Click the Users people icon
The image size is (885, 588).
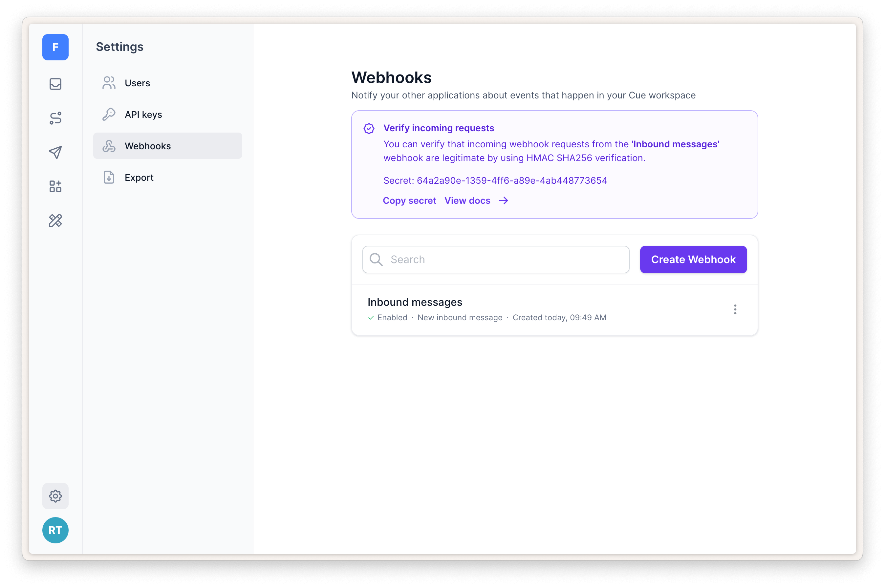click(x=109, y=83)
